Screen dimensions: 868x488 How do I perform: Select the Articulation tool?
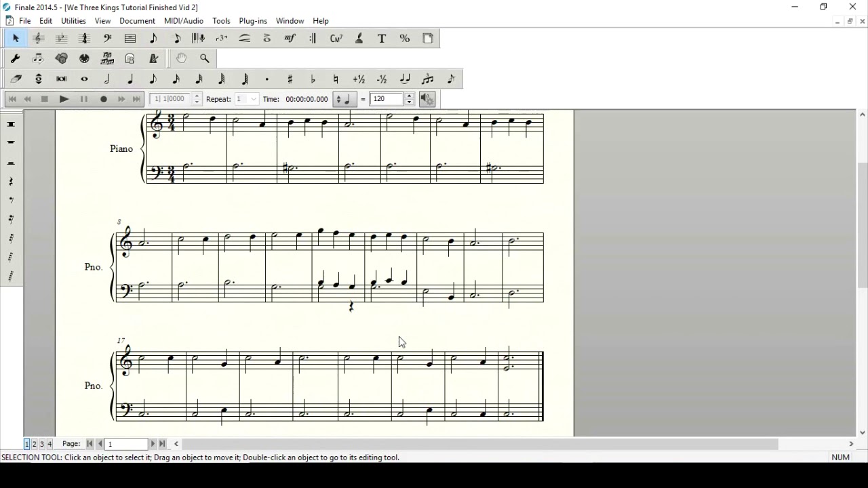[x=267, y=39]
